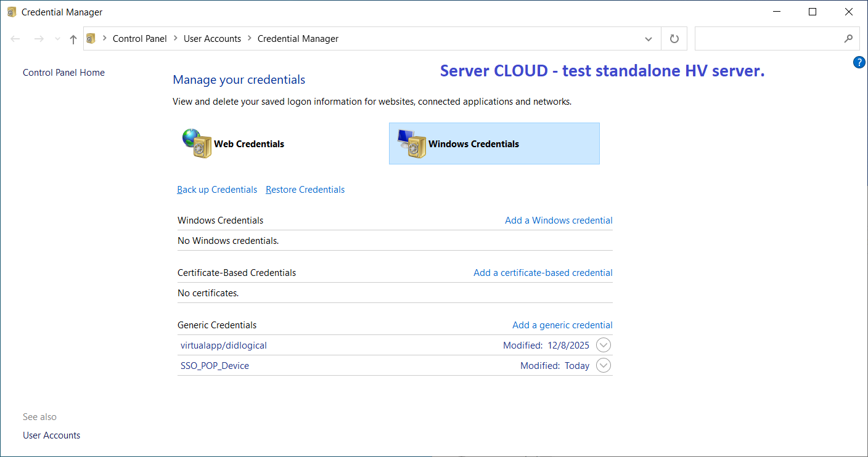This screenshot has height=457, width=868.
Task: Select Windows Credentials tab
Action: coord(494,144)
